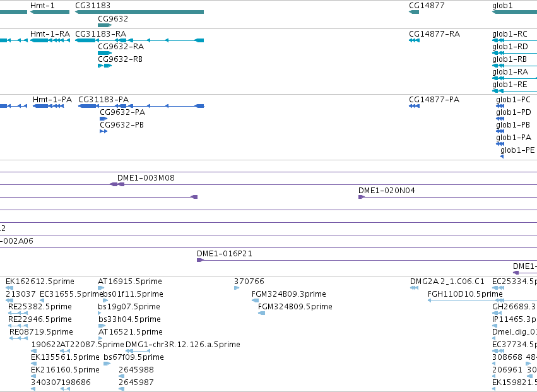Open transcript glob1-RD

pos(510,47)
